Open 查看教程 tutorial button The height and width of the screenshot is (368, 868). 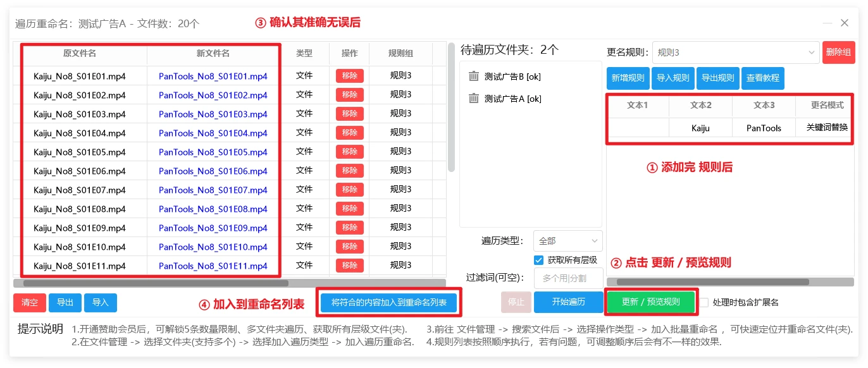[x=763, y=78]
